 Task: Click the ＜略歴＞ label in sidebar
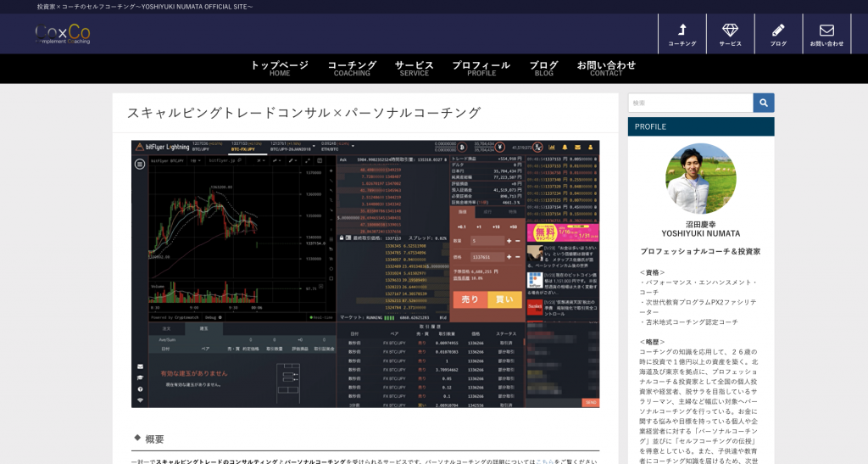tap(652, 342)
